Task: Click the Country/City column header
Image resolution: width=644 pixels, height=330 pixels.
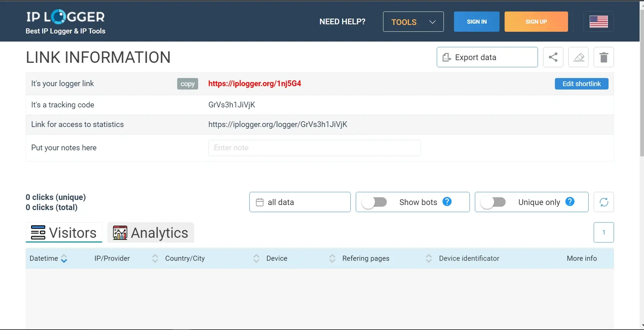Action: 185,258
